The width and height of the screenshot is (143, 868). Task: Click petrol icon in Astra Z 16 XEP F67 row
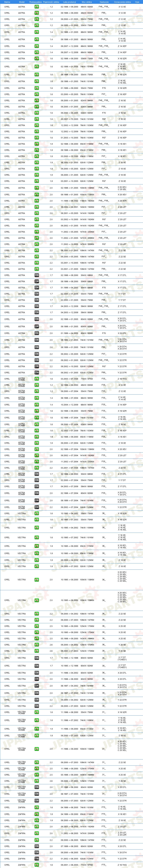(x=37, y=138)
